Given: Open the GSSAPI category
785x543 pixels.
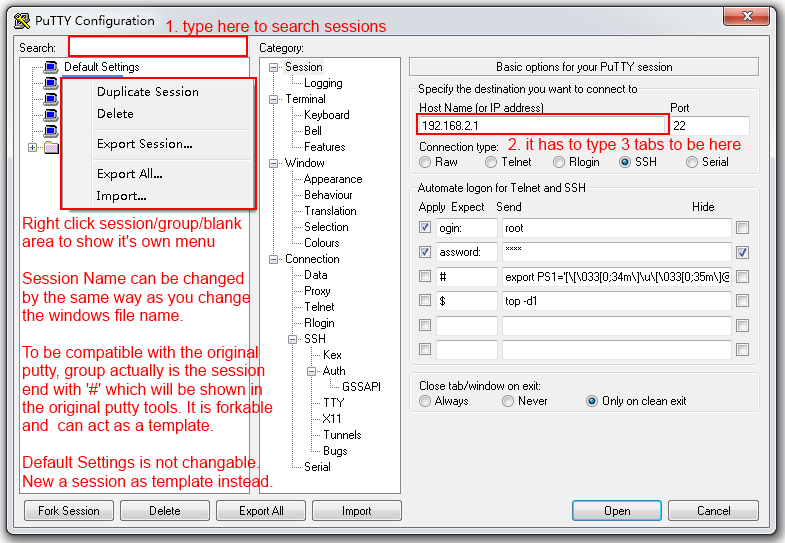Looking at the screenshot, I should (361, 387).
